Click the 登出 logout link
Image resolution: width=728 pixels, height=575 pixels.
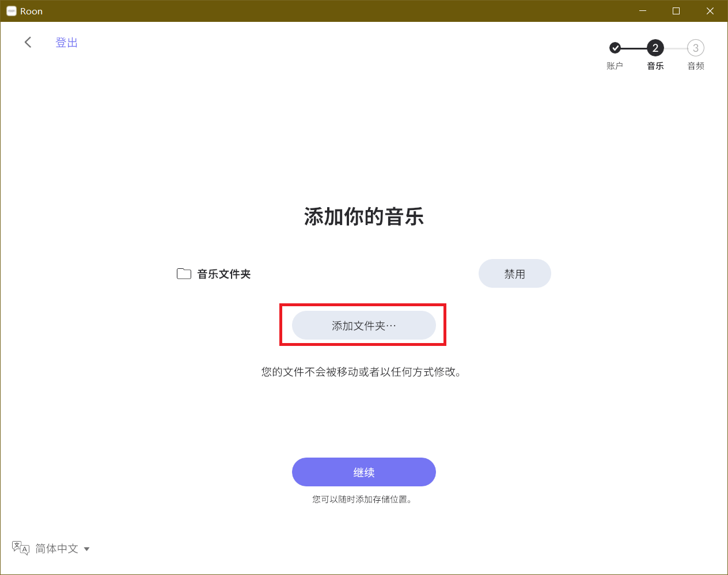[66, 43]
